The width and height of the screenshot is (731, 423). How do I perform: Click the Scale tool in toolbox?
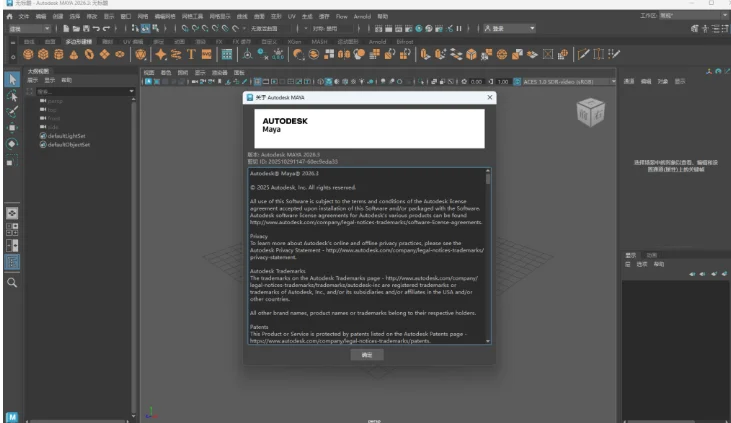click(12, 161)
